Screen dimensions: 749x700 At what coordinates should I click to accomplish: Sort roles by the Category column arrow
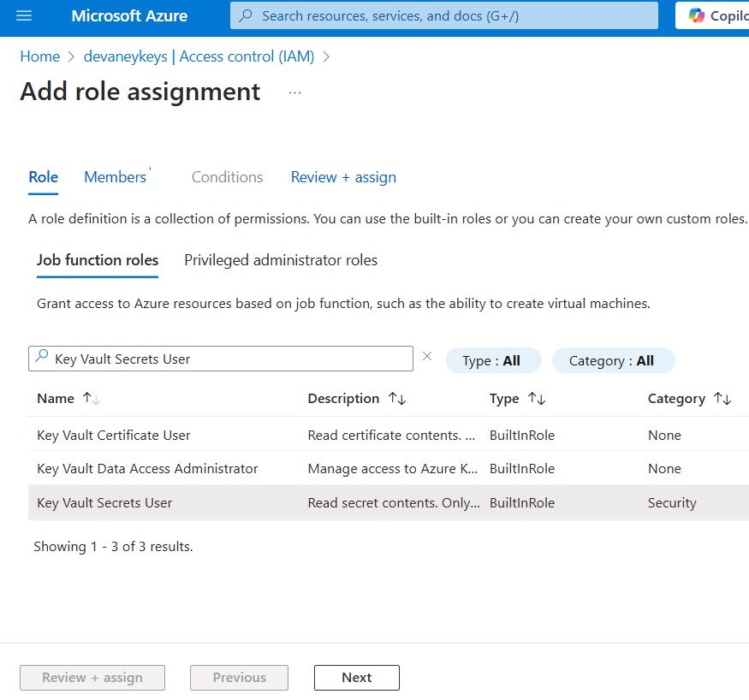tap(722, 398)
